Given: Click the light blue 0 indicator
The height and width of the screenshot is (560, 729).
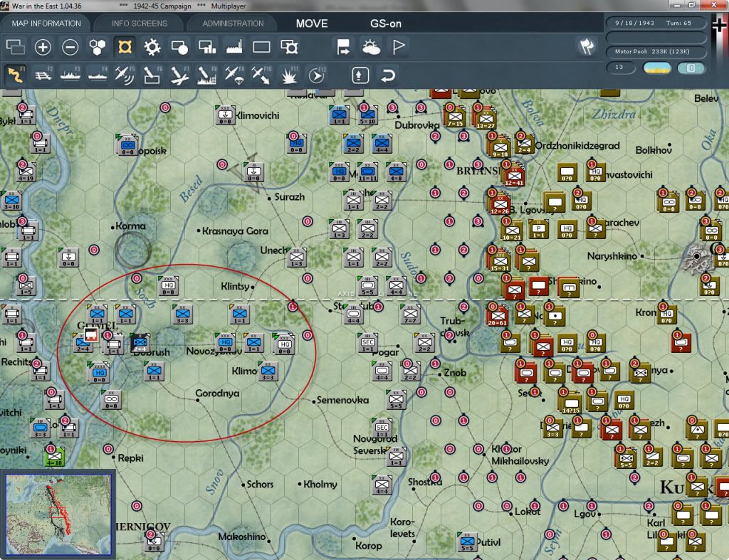Looking at the screenshot, I should (691, 68).
